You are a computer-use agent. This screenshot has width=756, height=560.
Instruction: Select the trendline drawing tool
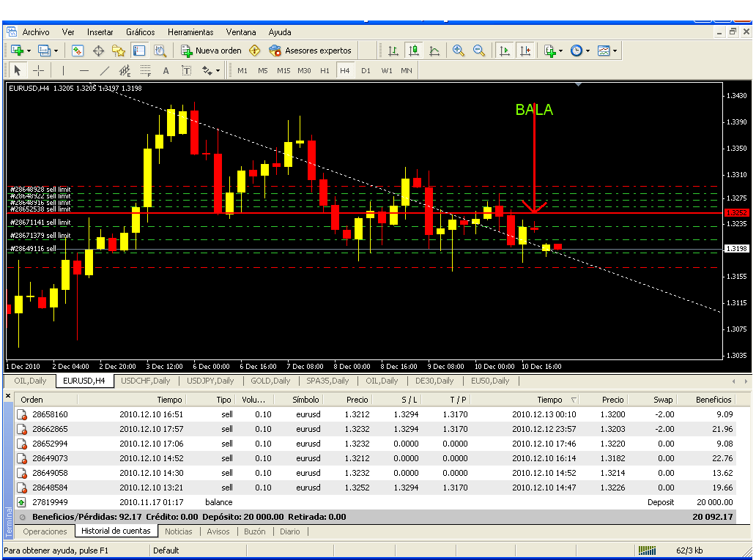(x=104, y=71)
